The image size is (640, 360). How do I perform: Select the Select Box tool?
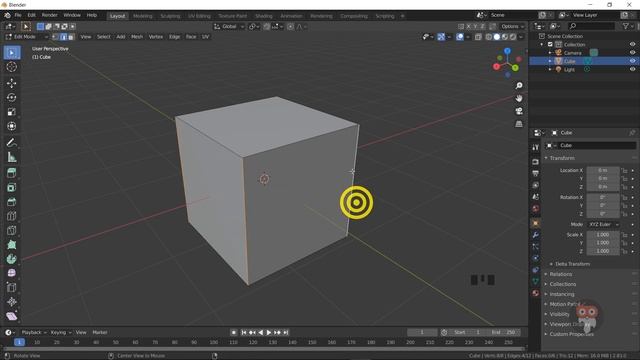(12, 53)
